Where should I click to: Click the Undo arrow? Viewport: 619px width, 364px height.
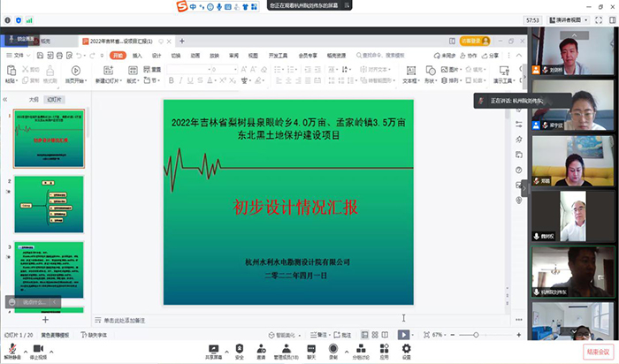tap(79, 56)
